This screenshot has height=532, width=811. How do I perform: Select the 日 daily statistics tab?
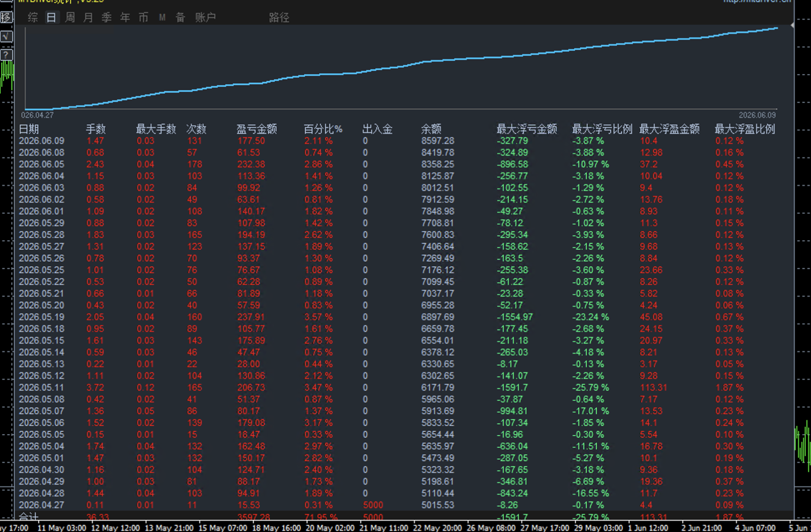(51, 17)
